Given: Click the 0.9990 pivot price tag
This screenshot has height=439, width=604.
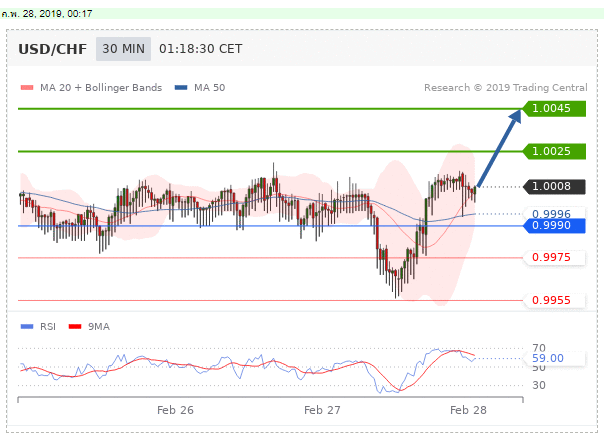Looking at the screenshot, I should click(554, 226).
